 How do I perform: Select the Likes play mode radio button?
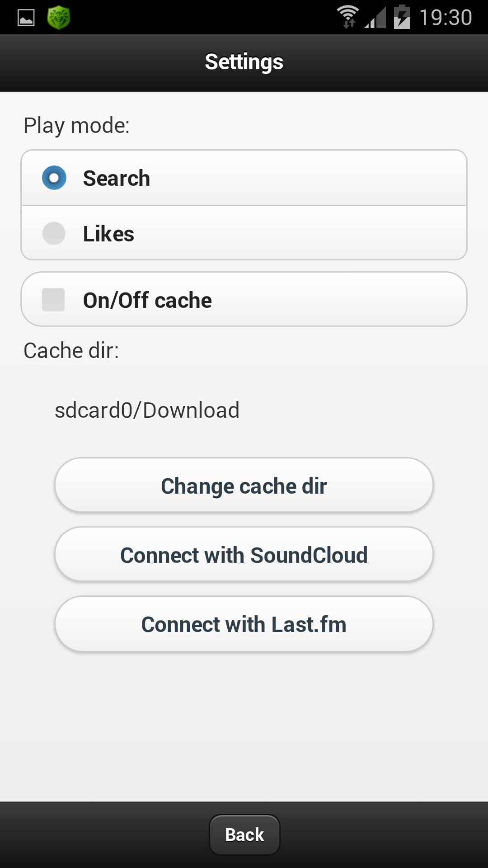[54, 233]
